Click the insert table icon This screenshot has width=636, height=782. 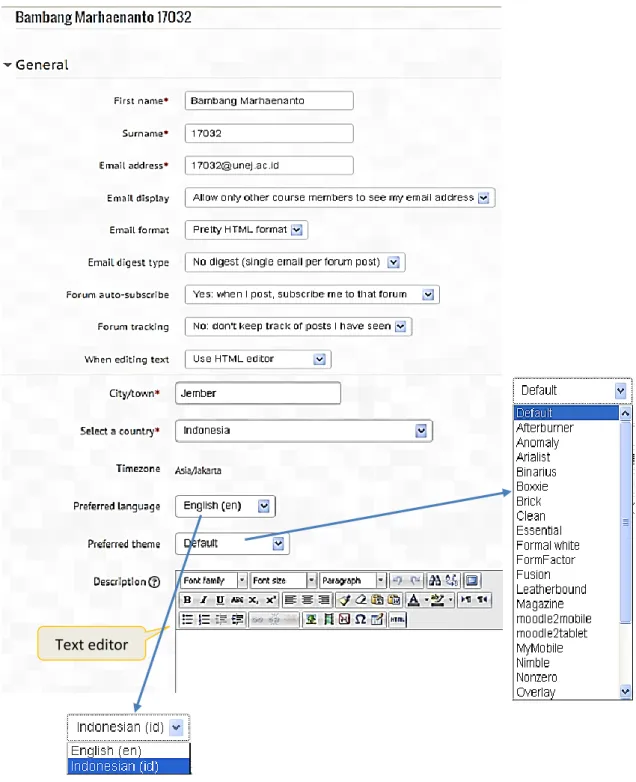pos(377,619)
